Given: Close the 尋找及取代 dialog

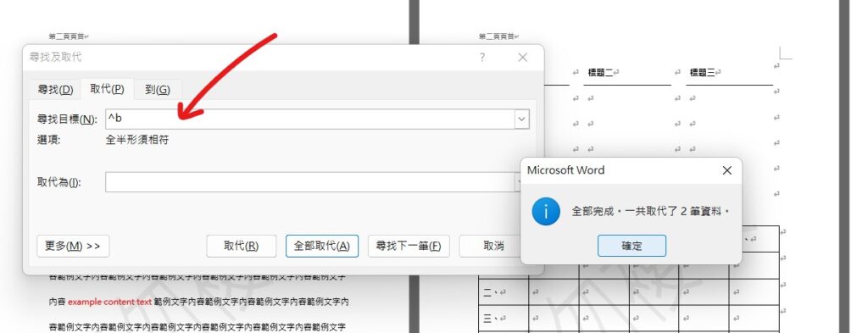Looking at the screenshot, I should click(x=522, y=58).
